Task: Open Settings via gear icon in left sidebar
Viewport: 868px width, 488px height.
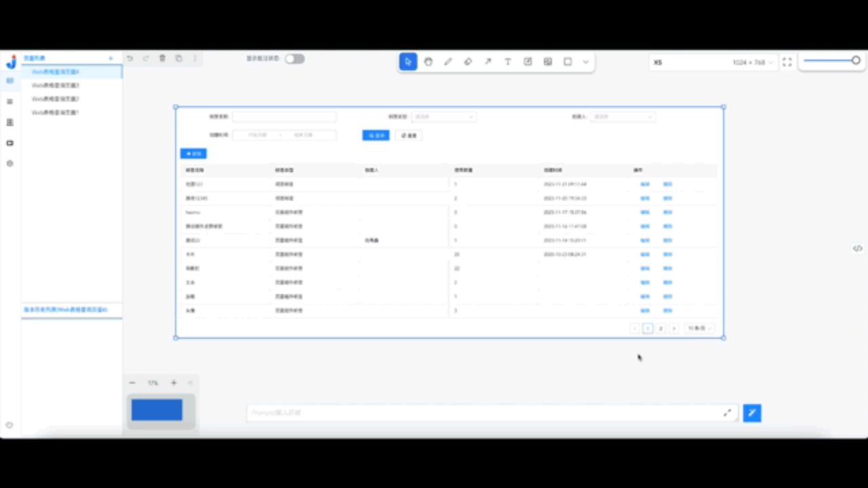Action: click(x=9, y=163)
